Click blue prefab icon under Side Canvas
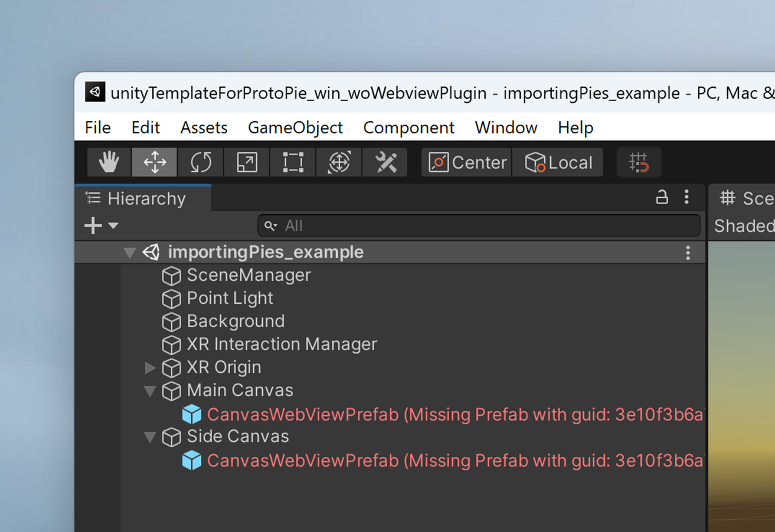 (192, 461)
